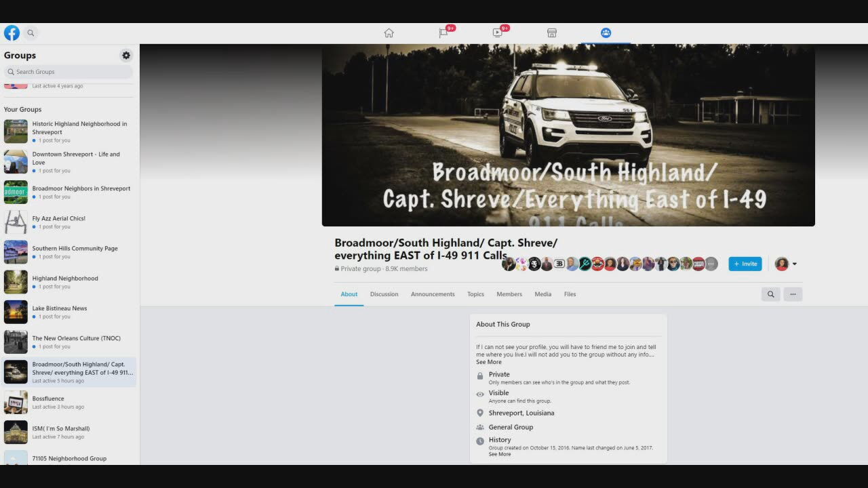Open the three-dot more options button
This screenshot has width=868, height=488.
pos(793,294)
